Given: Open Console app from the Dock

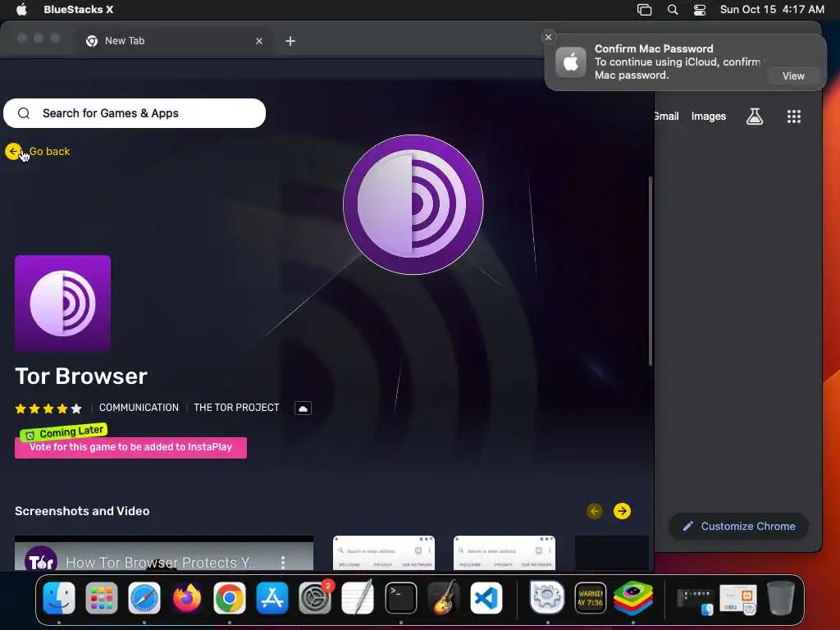Looking at the screenshot, I should coord(591,598).
